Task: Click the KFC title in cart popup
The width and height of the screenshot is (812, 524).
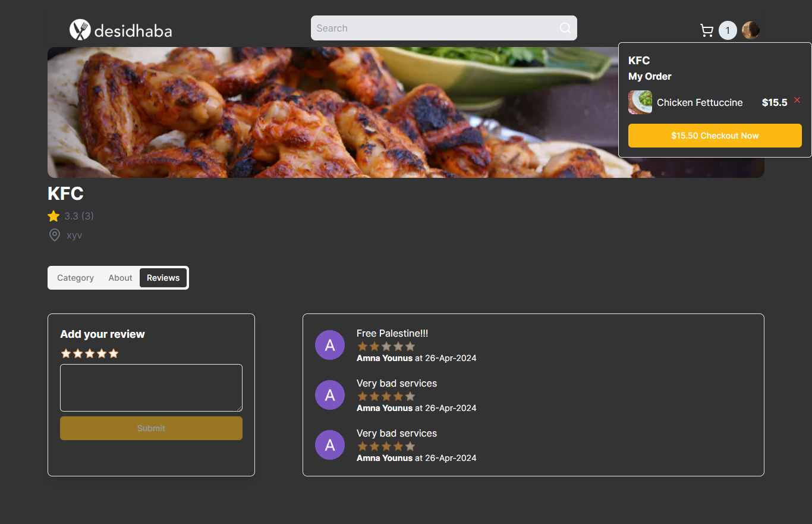Action: click(x=639, y=61)
